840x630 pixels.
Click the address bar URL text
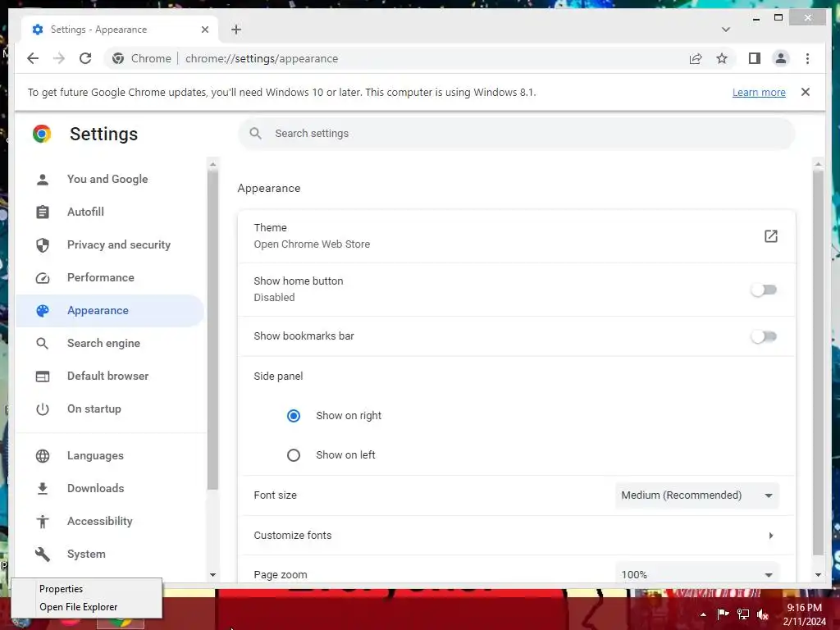(x=262, y=58)
